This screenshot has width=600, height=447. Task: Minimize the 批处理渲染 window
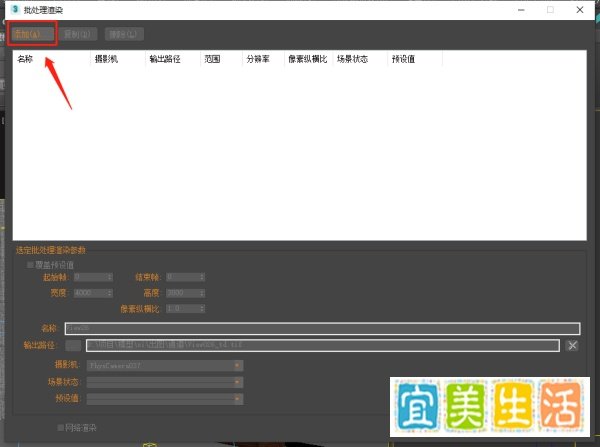pyautogui.click(x=521, y=10)
